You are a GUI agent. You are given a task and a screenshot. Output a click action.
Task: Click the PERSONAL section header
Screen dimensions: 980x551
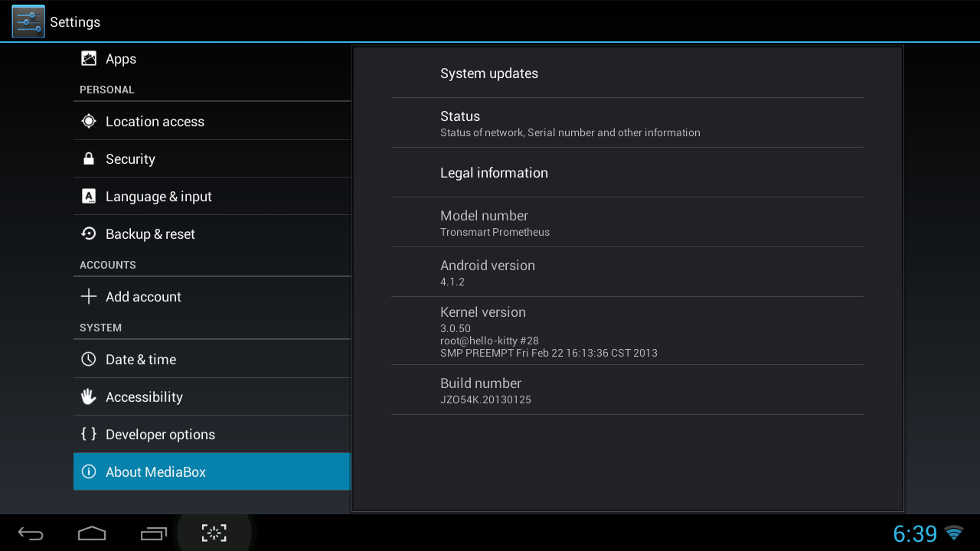tap(107, 90)
